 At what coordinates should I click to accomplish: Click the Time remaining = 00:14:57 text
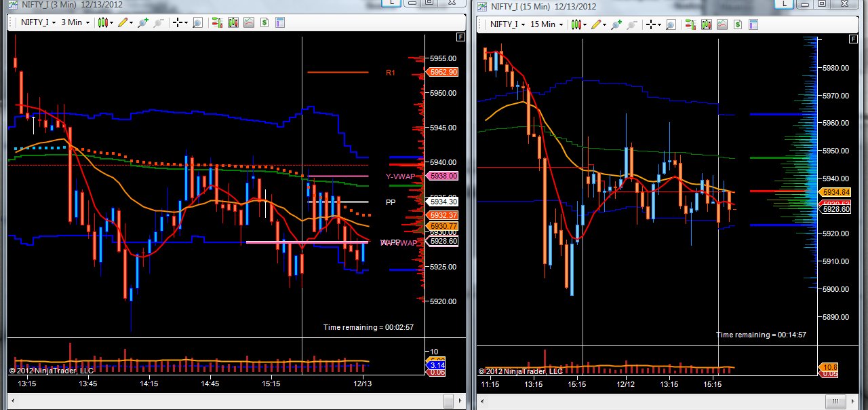[x=762, y=335]
